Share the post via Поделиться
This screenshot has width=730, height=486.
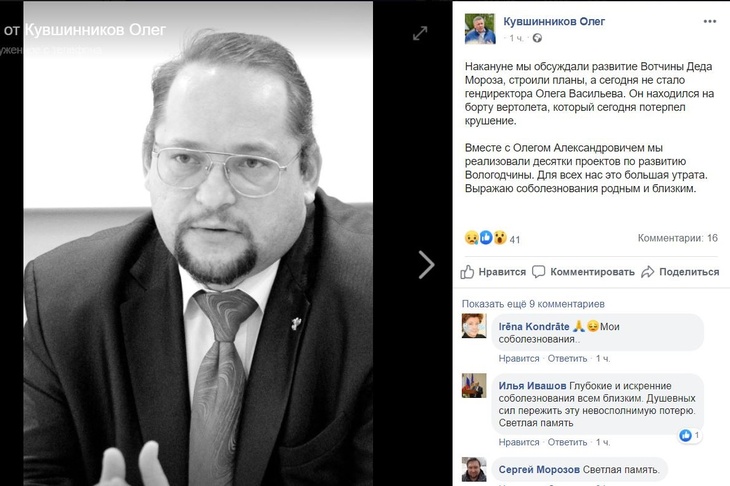click(680, 272)
